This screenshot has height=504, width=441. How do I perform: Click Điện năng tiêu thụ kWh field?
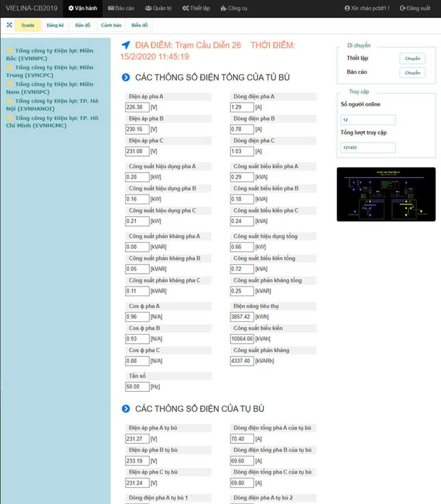click(242, 317)
